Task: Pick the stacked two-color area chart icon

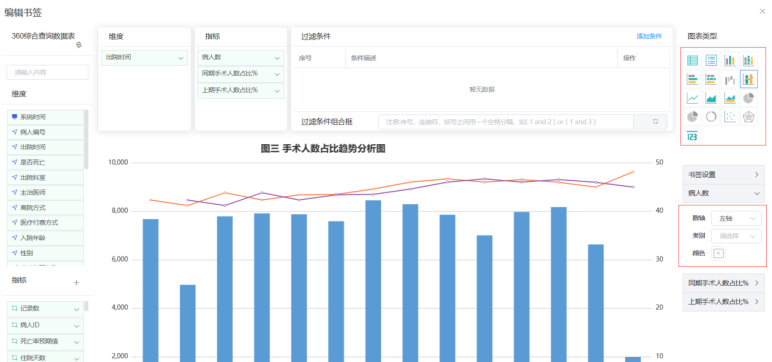Action: tap(730, 98)
